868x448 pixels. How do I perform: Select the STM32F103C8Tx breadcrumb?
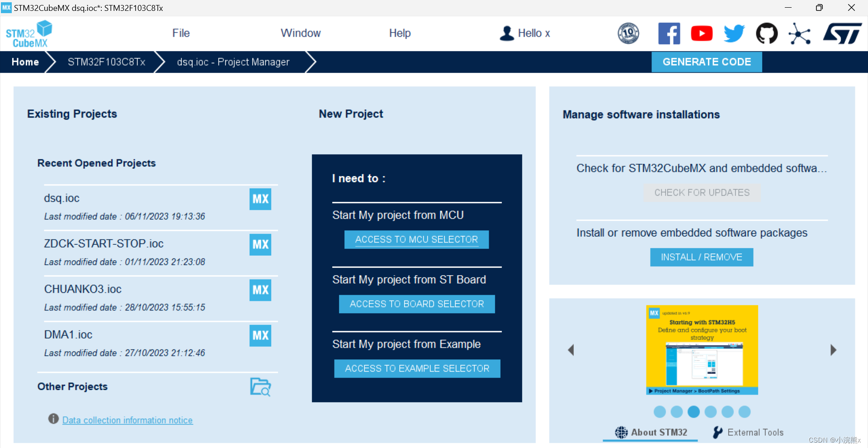[x=107, y=62]
